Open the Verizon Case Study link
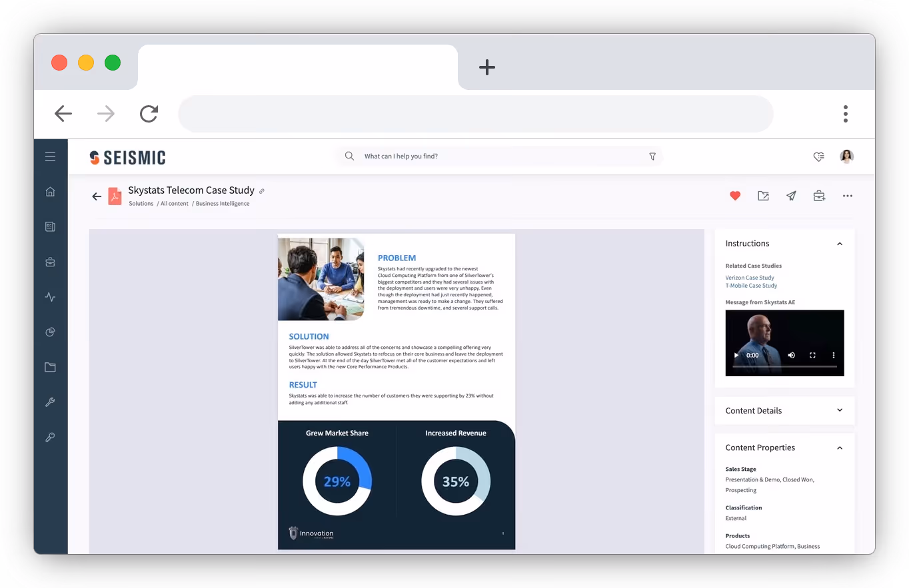The image size is (909, 588). [750, 278]
